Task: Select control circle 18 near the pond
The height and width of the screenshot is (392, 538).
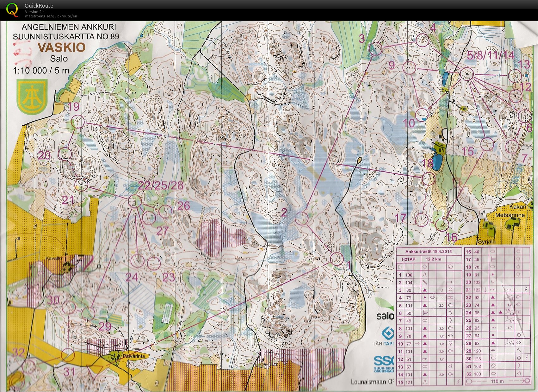Action: (x=429, y=178)
